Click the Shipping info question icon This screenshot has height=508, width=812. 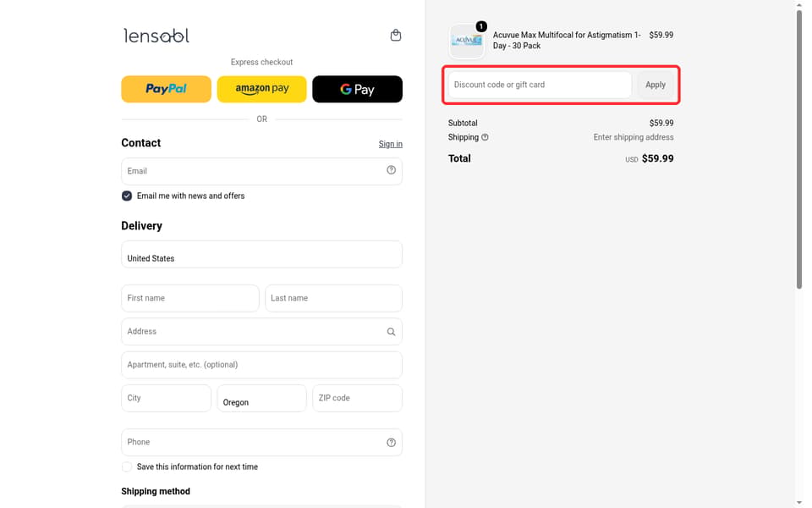tap(485, 137)
